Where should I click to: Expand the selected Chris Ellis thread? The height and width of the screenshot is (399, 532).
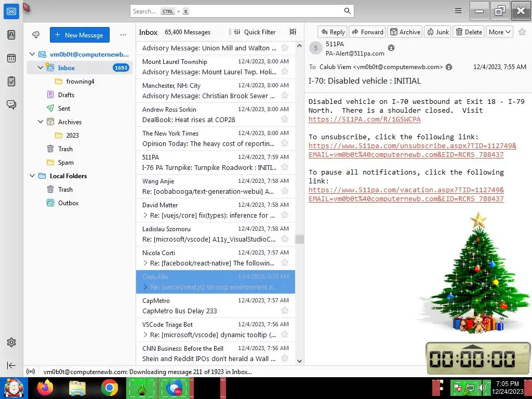(x=145, y=287)
